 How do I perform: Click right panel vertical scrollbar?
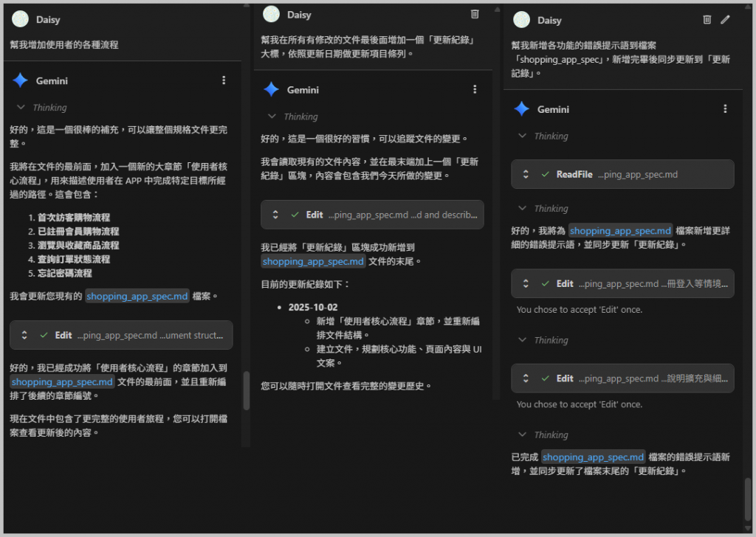tap(748, 499)
